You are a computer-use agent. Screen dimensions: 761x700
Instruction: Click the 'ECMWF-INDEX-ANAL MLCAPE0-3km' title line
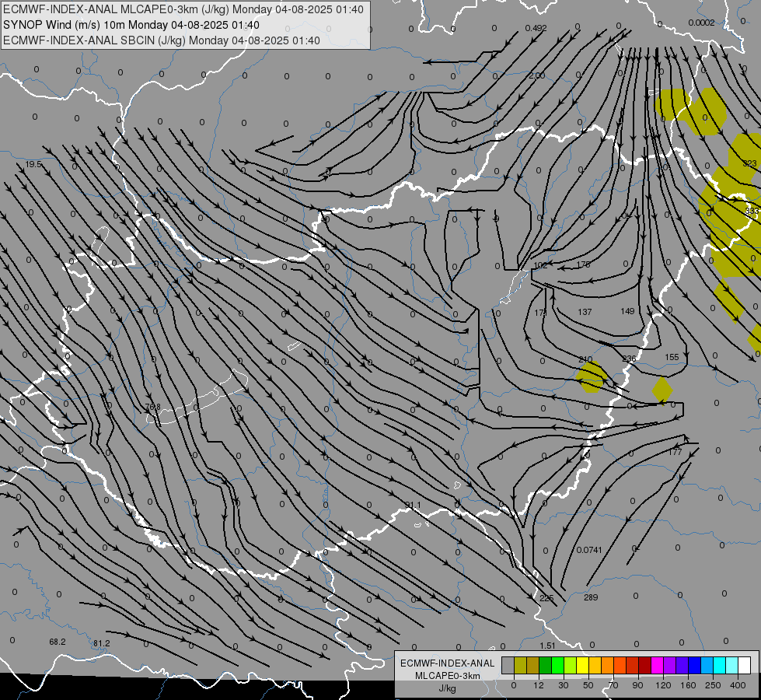183,9
